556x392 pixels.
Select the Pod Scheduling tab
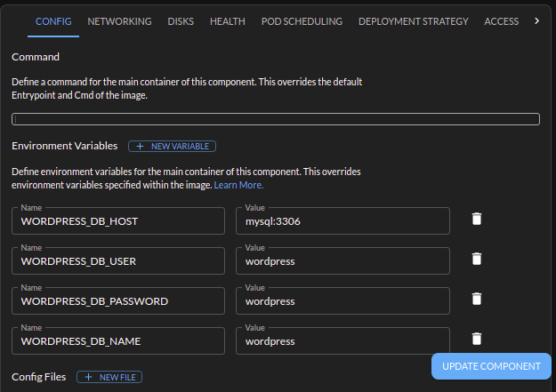click(302, 21)
